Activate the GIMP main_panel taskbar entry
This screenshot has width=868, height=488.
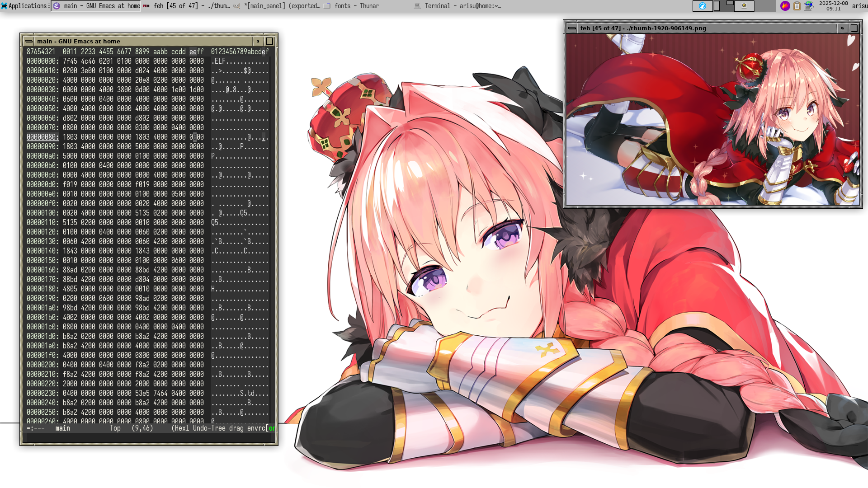coord(277,6)
